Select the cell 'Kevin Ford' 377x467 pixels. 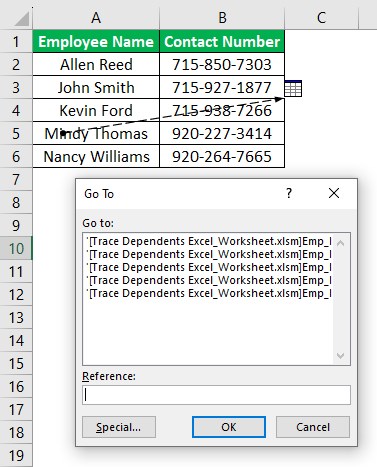(x=96, y=111)
